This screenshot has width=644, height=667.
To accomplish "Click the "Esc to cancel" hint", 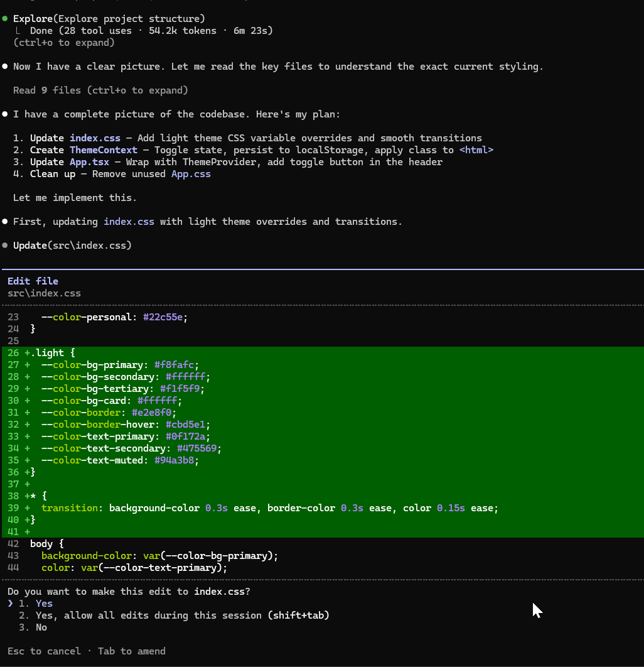I will tap(44, 651).
